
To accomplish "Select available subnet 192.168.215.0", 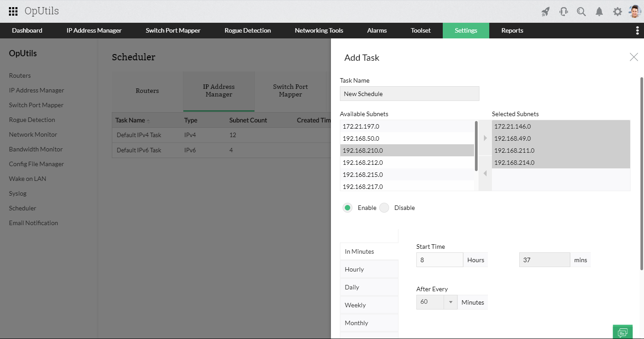I will coord(407,175).
